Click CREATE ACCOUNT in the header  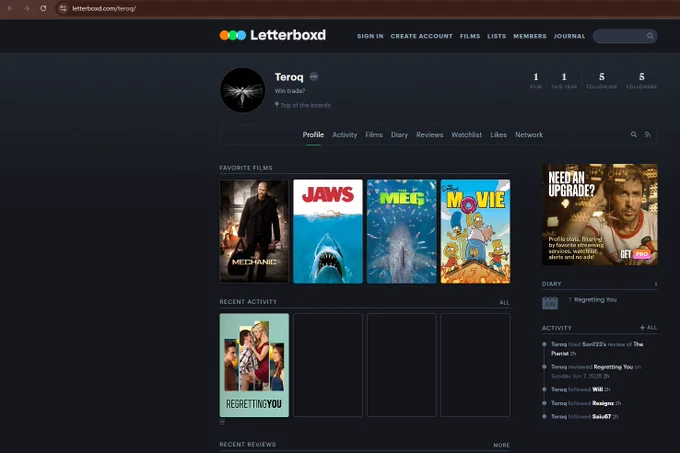421,36
